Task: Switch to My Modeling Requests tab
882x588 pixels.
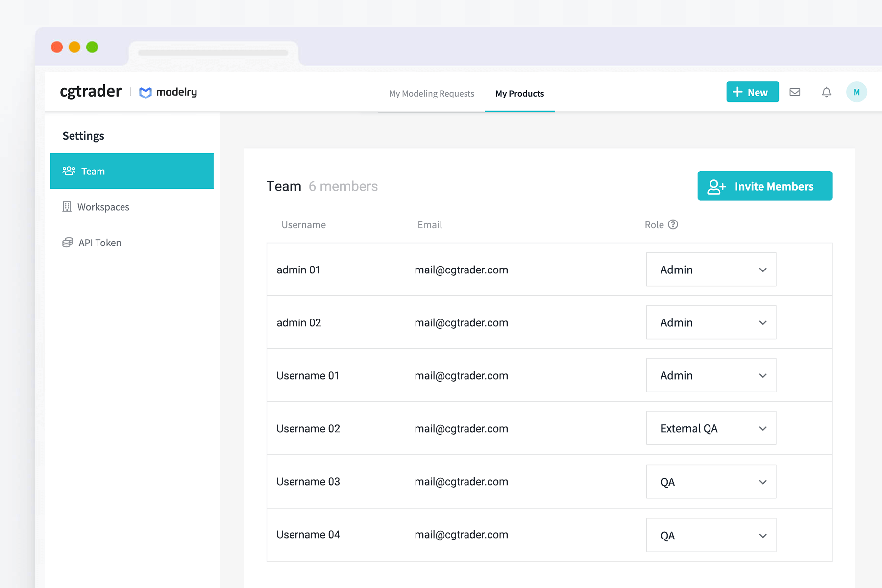Action: click(432, 93)
